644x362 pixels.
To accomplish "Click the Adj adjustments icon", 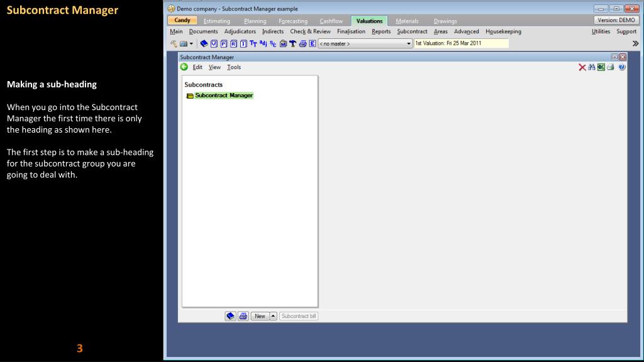I will 264,43.
